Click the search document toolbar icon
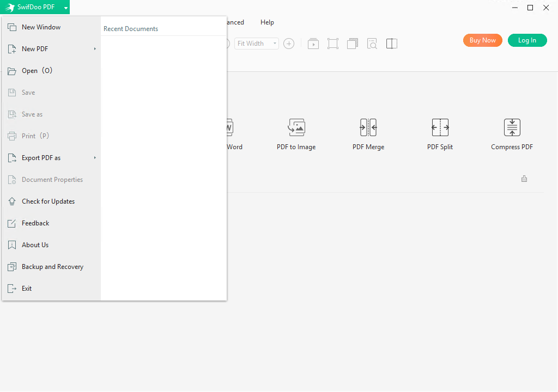 tap(372, 44)
